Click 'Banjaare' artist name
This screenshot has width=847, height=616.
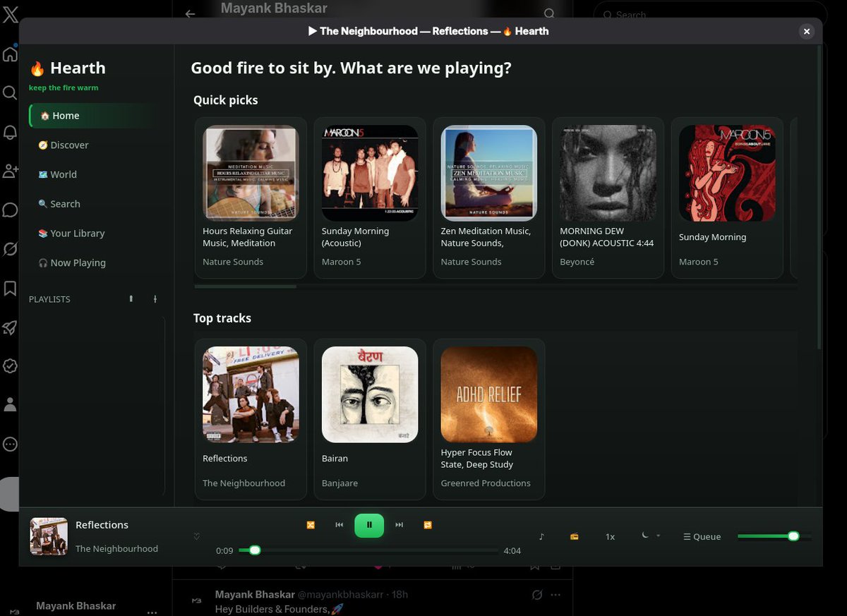tap(340, 483)
